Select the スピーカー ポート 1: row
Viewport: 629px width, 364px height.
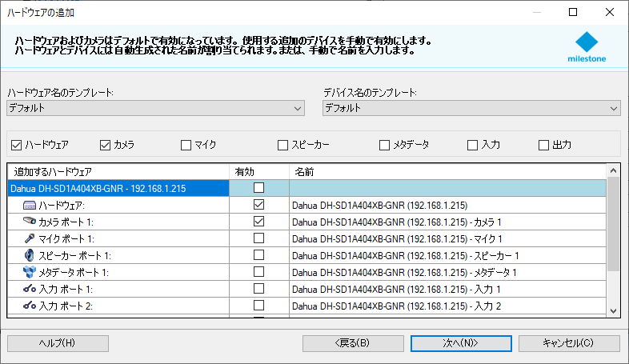pos(118,256)
